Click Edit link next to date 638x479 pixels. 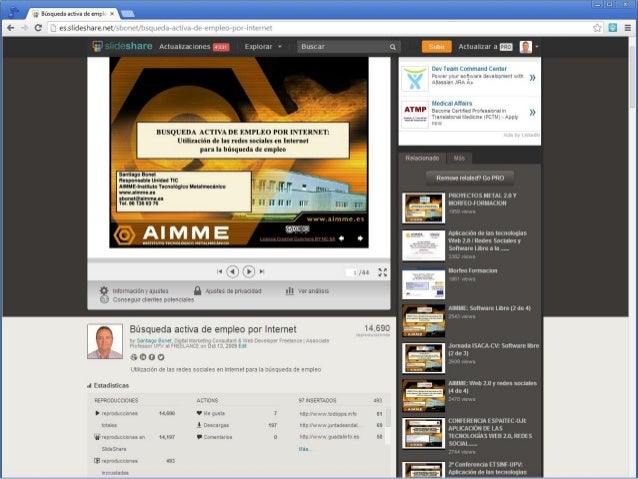[243, 346]
